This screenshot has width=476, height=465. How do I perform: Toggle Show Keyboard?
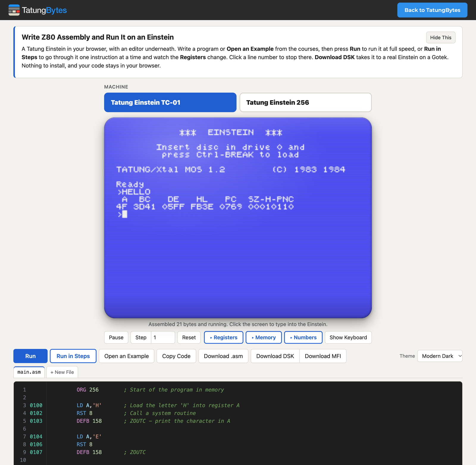tap(348, 337)
